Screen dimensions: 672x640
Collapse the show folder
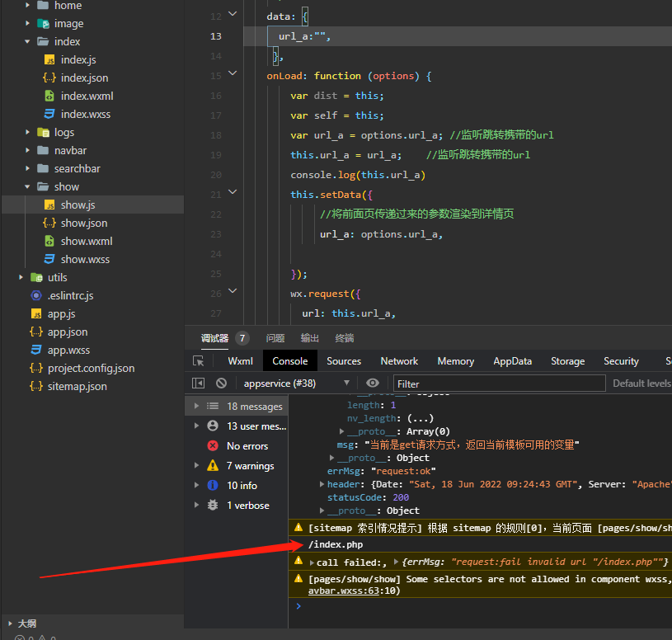(27, 186)
